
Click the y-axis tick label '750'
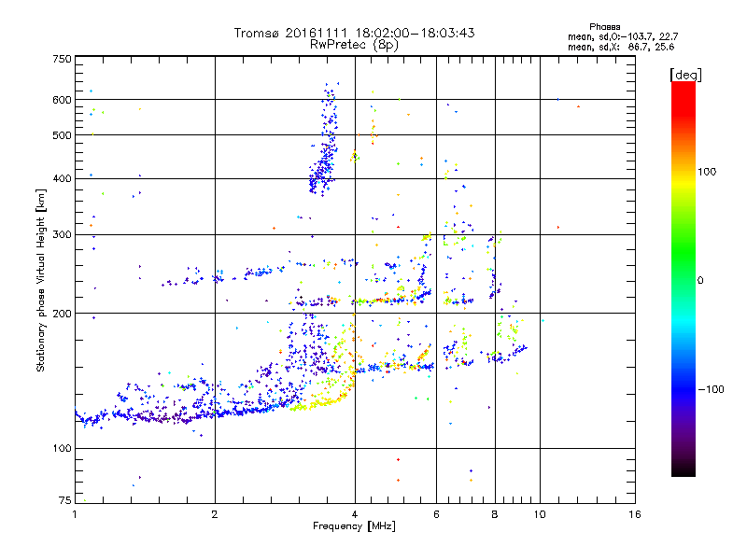(x=62, y=59)
